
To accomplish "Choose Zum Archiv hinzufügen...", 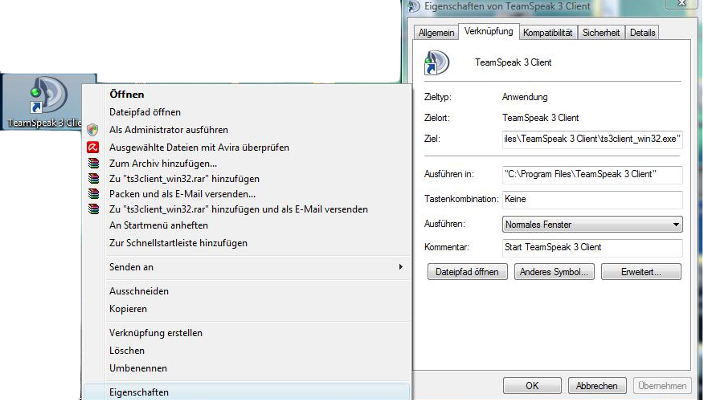I will pos(163,163).
